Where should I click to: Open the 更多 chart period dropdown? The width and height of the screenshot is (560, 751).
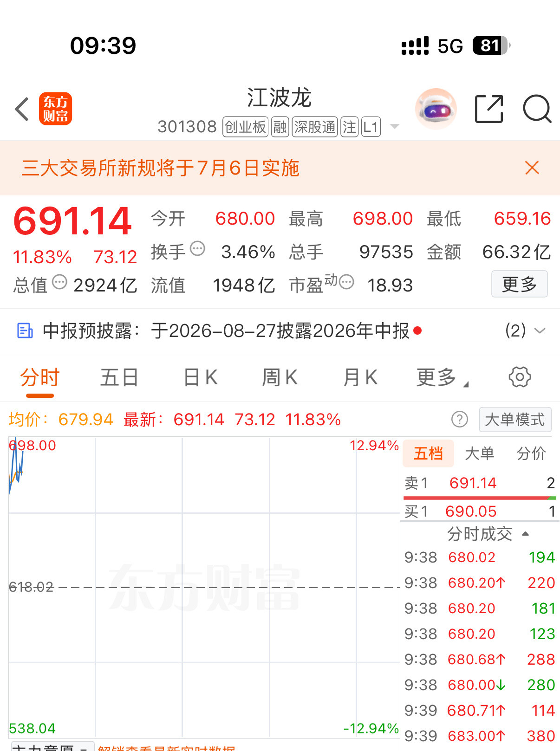click(443, 377)
